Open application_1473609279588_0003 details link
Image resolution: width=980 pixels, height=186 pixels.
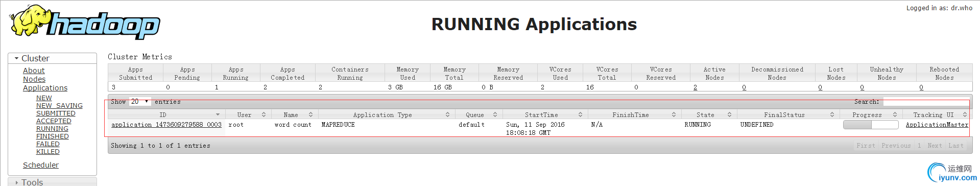tap(166, 124)
